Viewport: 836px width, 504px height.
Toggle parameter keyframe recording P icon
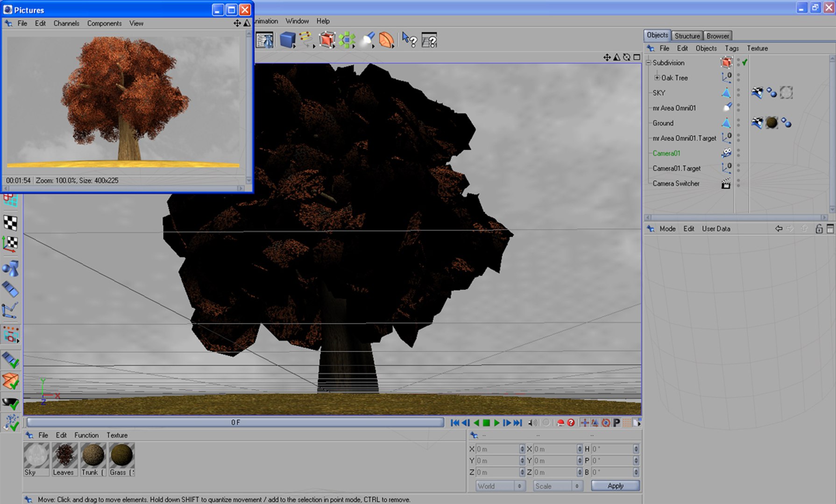pyautogui.click(x=616, y=423)
